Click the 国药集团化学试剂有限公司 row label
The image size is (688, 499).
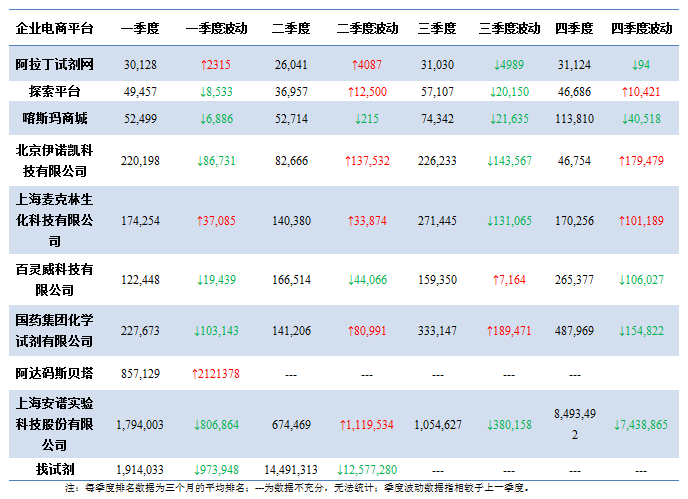point(55,330)
